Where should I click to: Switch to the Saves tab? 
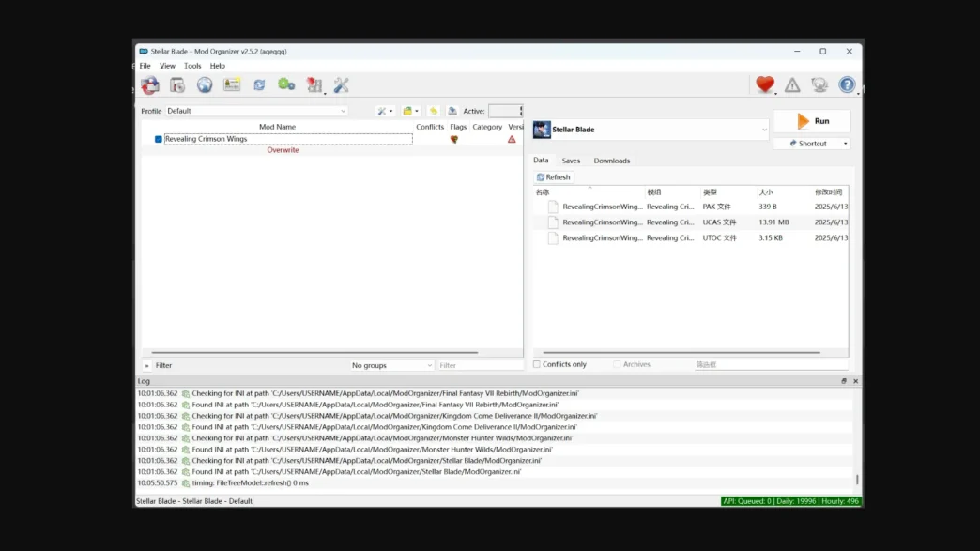[571, 161]
